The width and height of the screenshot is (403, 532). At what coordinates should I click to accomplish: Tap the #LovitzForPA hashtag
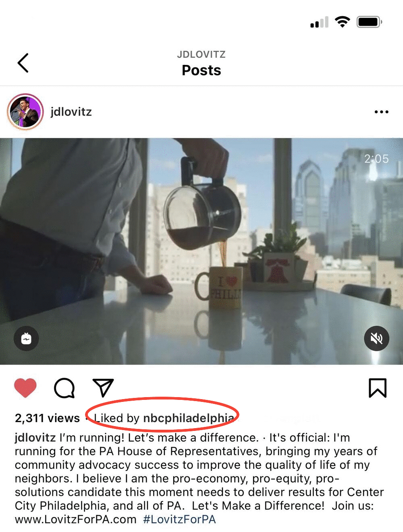[x=179, y=520]
